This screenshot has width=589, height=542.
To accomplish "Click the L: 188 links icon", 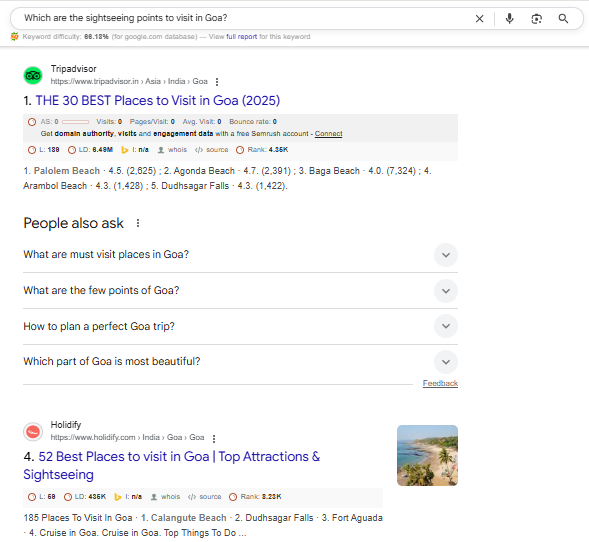I will [x=32, y=150].
